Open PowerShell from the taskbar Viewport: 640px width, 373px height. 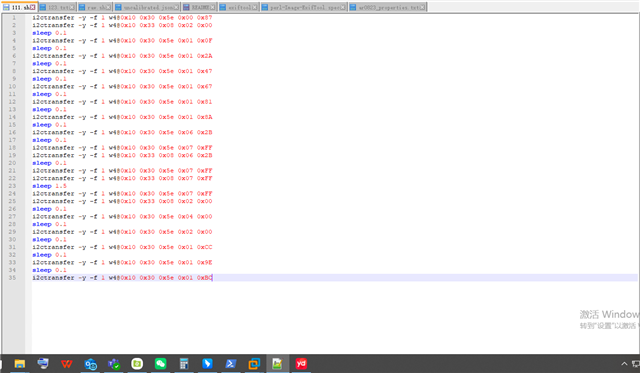click(x=231, y=363)
